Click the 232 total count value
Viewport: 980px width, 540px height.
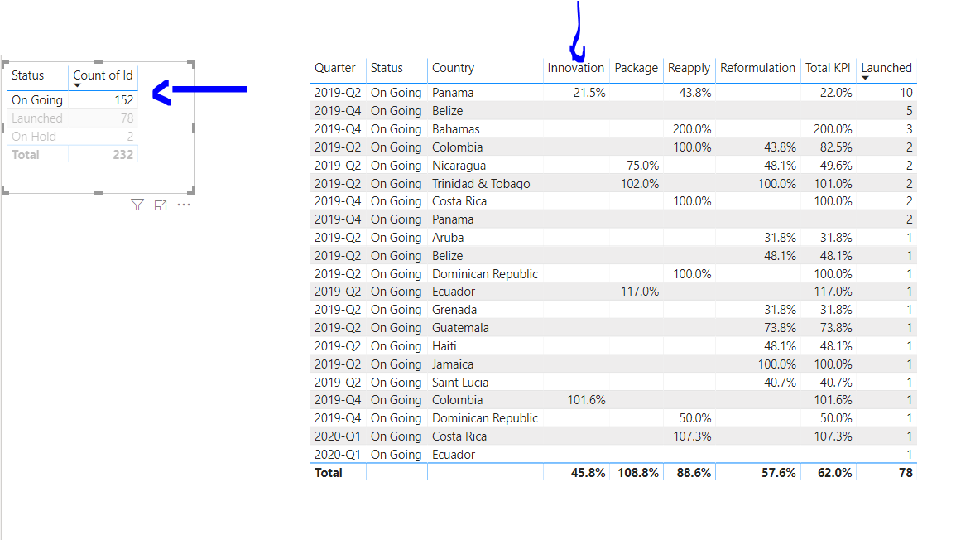(x=123, y=155)
